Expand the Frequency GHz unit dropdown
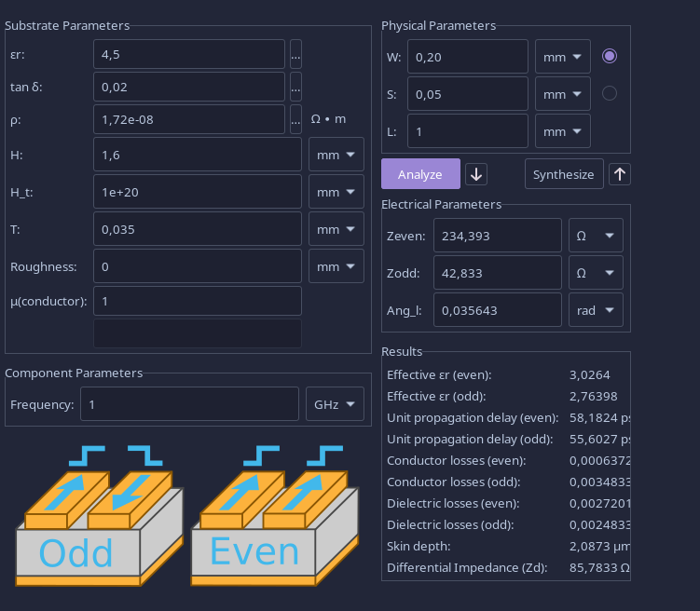The height and width of the screenshot is (611, 700). tap(334, 404)
